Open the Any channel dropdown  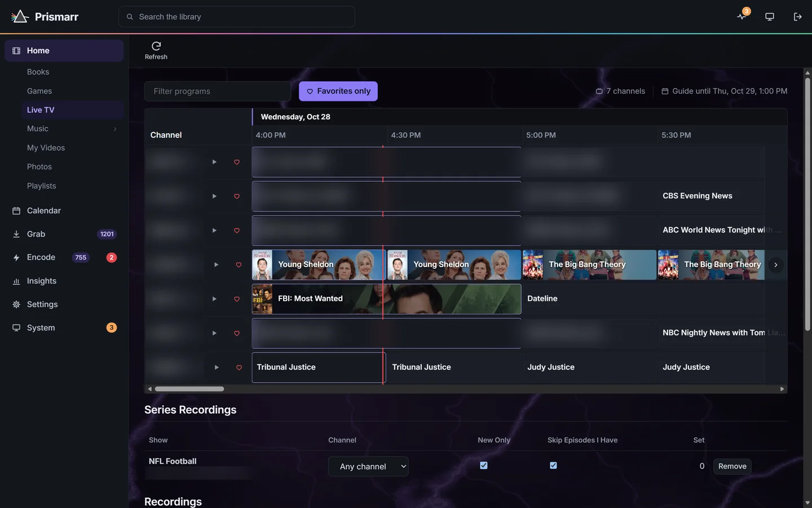(368, 467)
